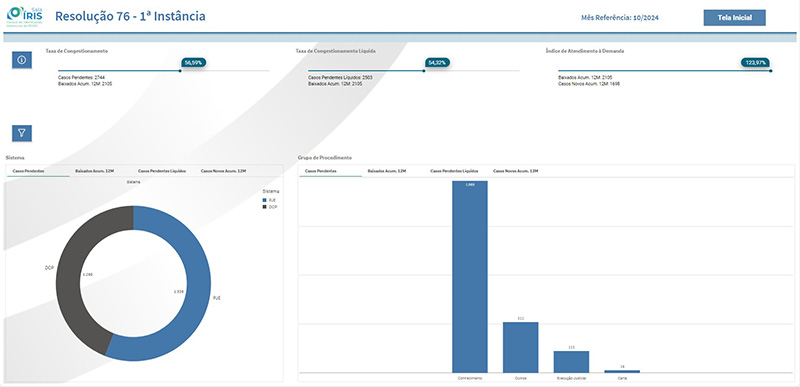The image size is (800, 387).
Task: Click the Tela Inicial button
Action: click(735, 17)
